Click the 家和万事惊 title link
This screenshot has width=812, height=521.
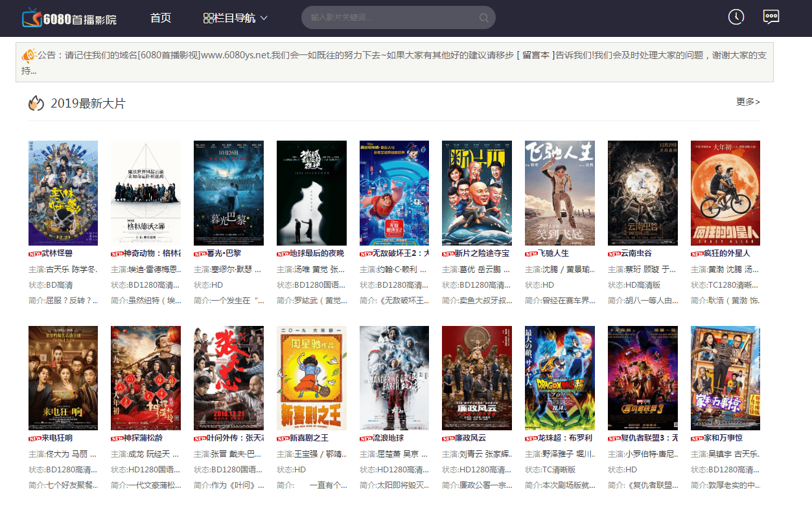[723, 438]
